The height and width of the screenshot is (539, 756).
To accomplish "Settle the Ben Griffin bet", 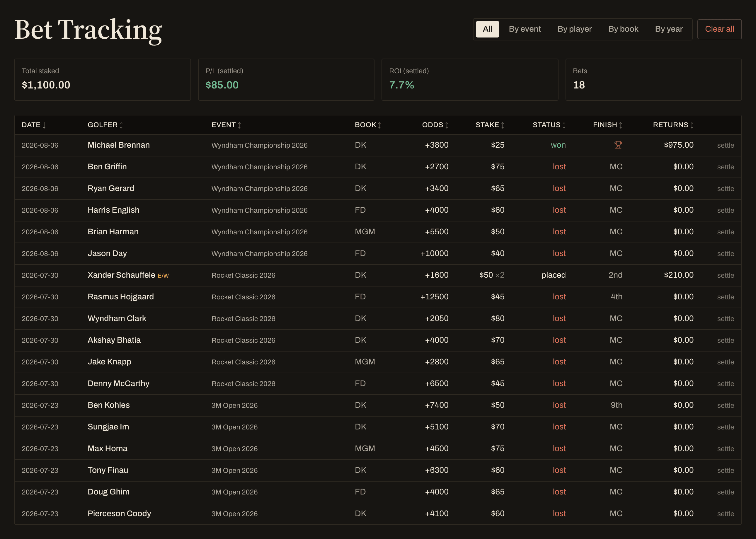I will coord(726,167).
